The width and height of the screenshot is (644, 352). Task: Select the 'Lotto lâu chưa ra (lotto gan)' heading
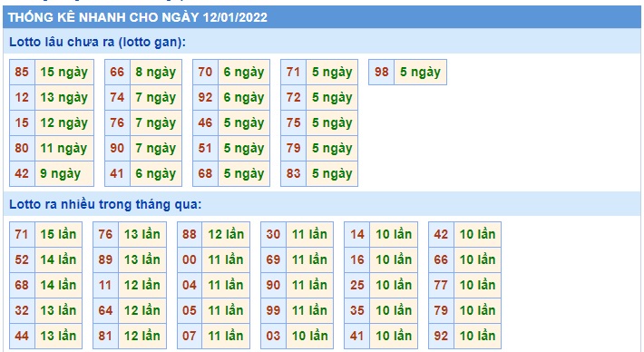pos(97,42)
